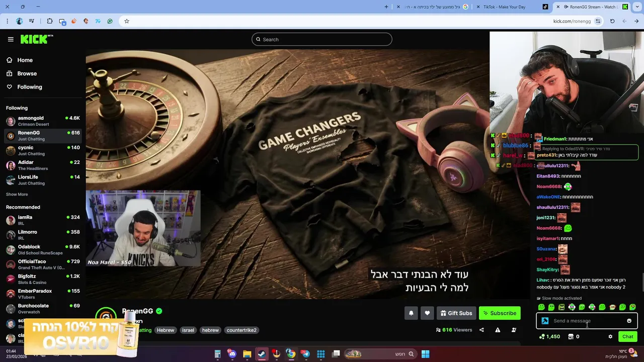The image size is (644, 362).
Task: Open the browser extensions puzzle icon
Action: 50,21
